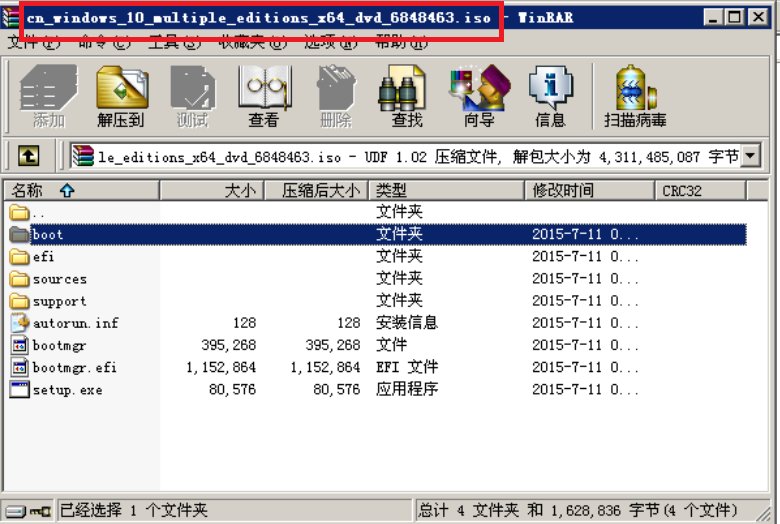Click the setup.exe application icon
The image size is (780, 524).
[x=20, y=389]
